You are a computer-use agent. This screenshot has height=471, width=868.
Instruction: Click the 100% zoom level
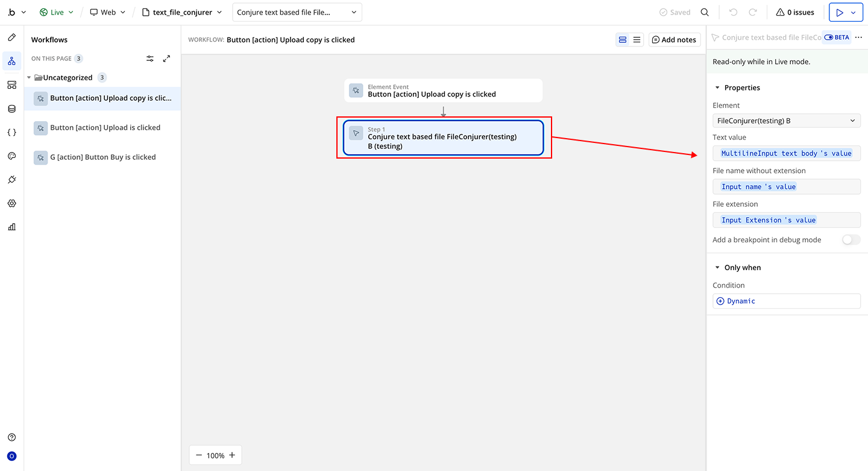tap(215, 456)
